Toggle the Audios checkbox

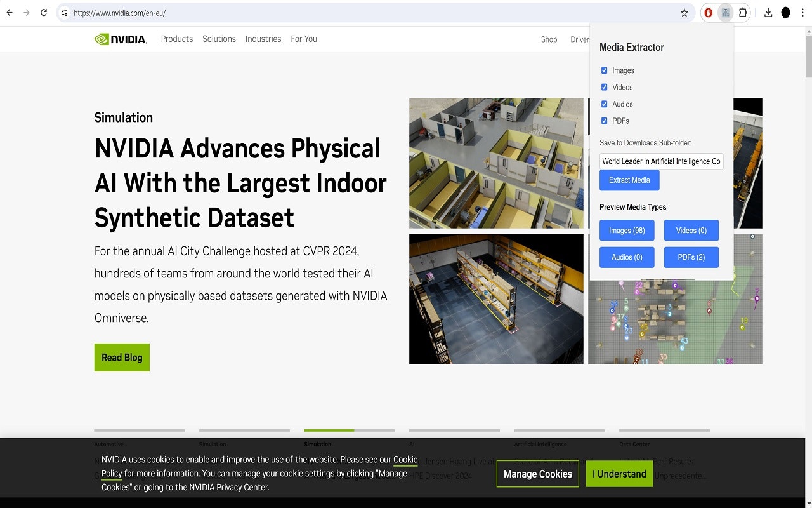(x=605, y=104)
